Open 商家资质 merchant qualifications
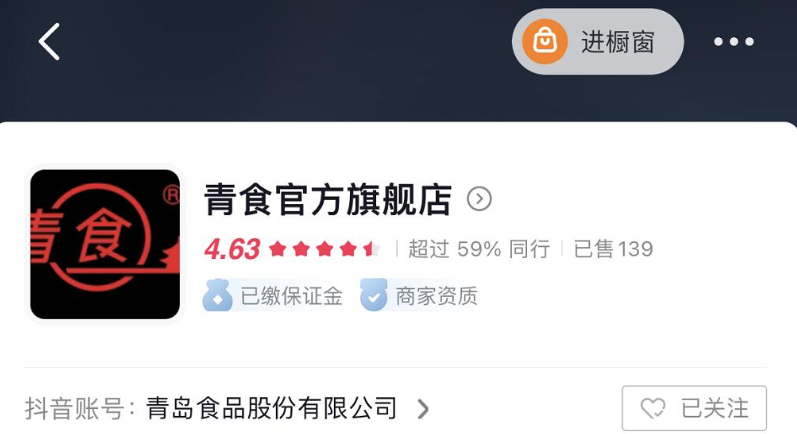Screen dimensions: 797x434 (x=437, y=296)
